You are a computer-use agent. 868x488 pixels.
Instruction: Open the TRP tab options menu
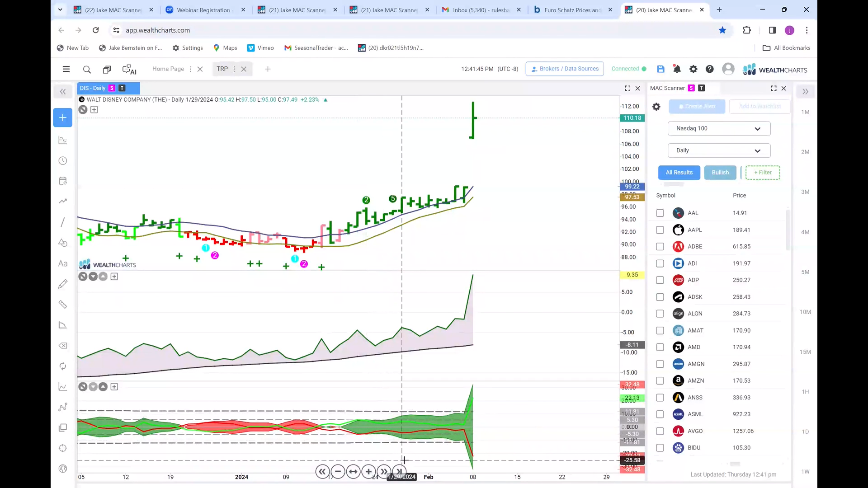[x=234, y=69]
